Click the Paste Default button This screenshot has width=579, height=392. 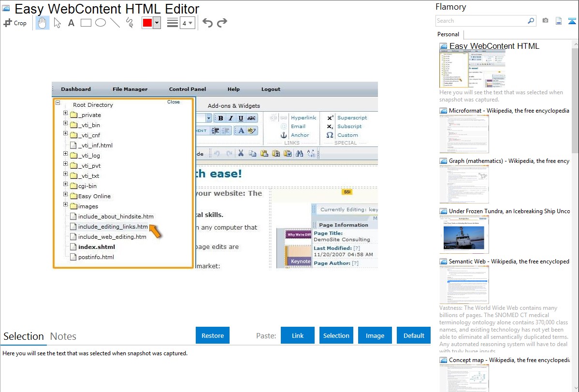pos(414,335)
